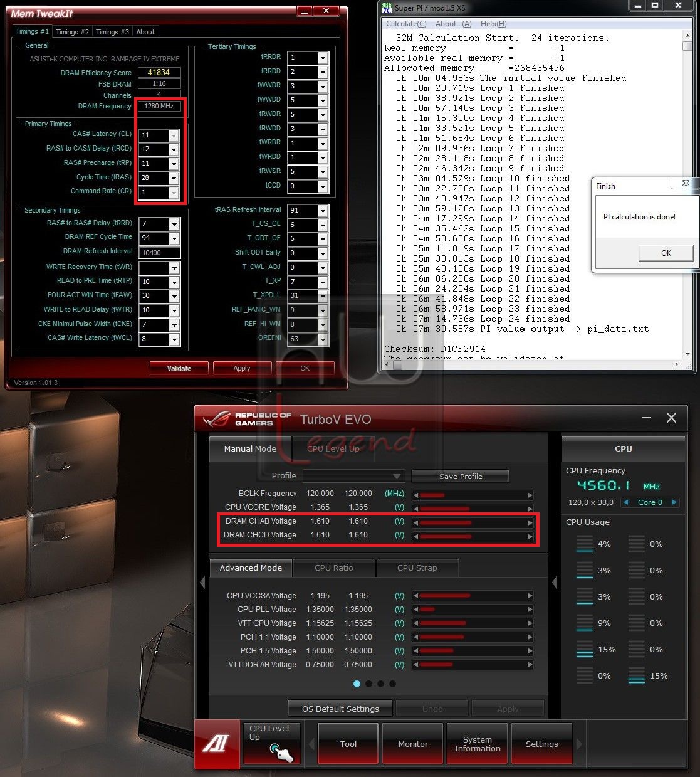Open CAS# Latency (CL) dropdown
The image size is (700, 777).
pyautogui.click(x=174, y=135)
